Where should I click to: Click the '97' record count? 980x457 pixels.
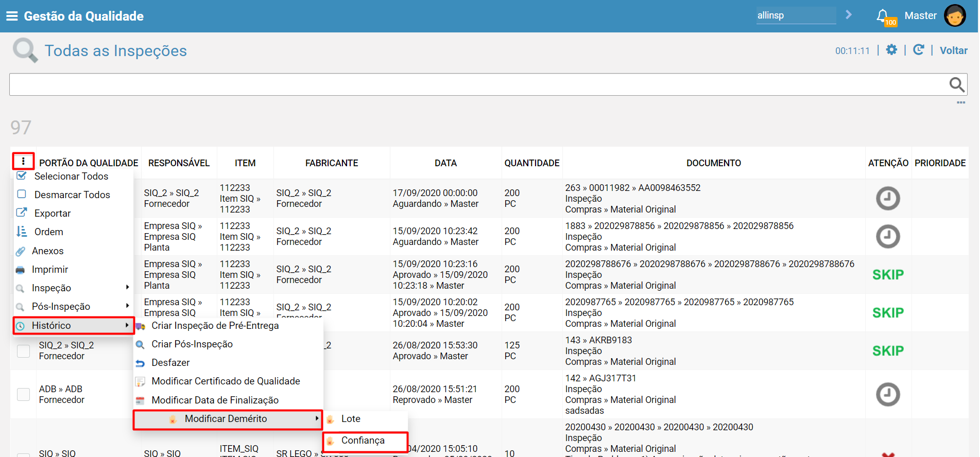coord(21,127)
